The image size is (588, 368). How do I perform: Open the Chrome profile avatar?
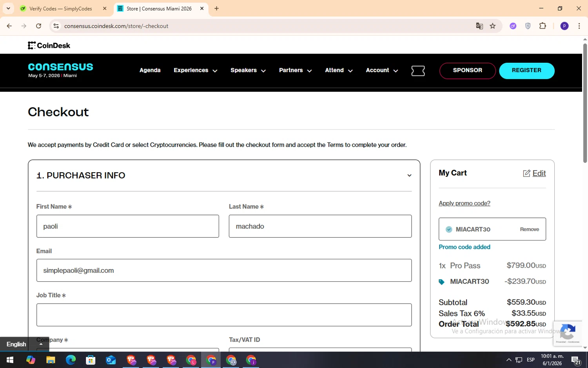tap(564, 26)
